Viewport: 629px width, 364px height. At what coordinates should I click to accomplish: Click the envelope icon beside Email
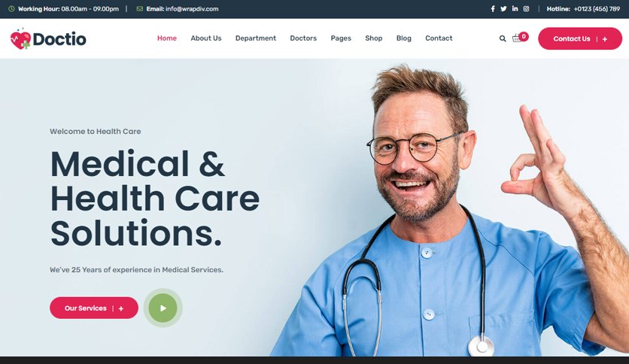click(140, 9)
